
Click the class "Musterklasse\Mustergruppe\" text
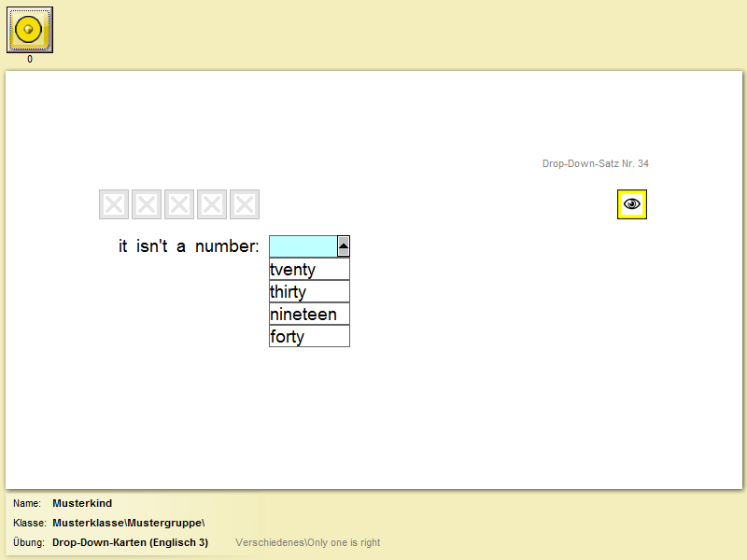[128, 523]
